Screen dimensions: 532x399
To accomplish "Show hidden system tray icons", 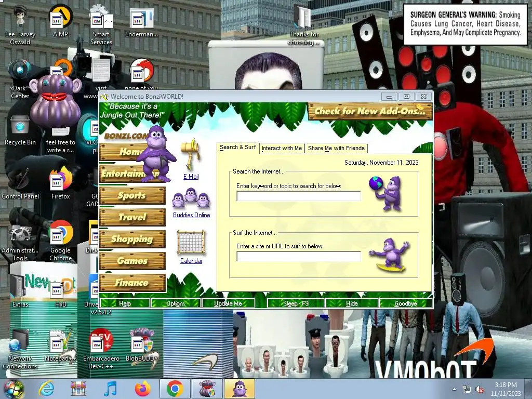I will 454,390.
